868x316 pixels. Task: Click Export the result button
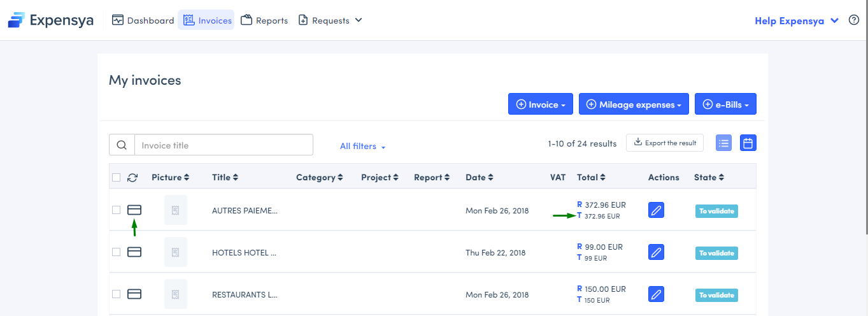tap(664, 143)
